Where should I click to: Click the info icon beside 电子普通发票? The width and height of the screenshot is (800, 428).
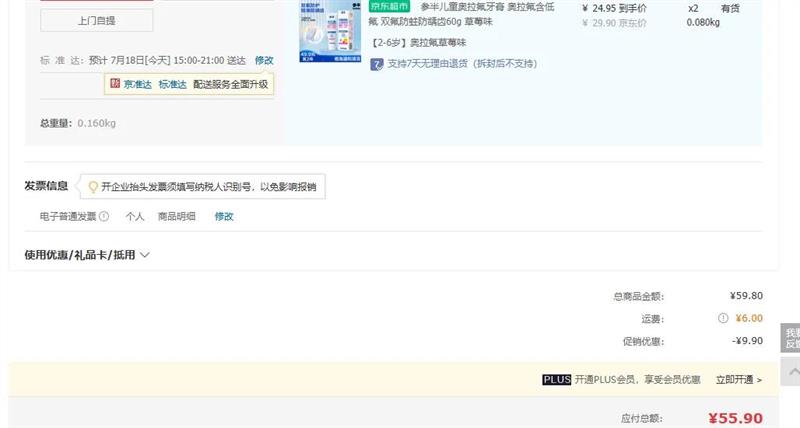coord(104,216)
